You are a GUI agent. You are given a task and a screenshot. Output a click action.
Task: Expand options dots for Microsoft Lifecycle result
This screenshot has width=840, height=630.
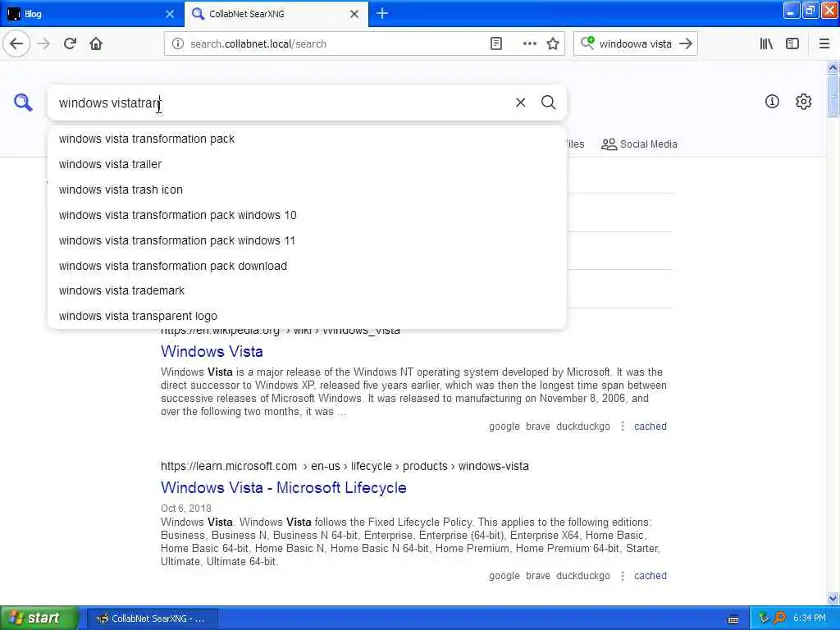pyautogui.click(x=622, y=576)
